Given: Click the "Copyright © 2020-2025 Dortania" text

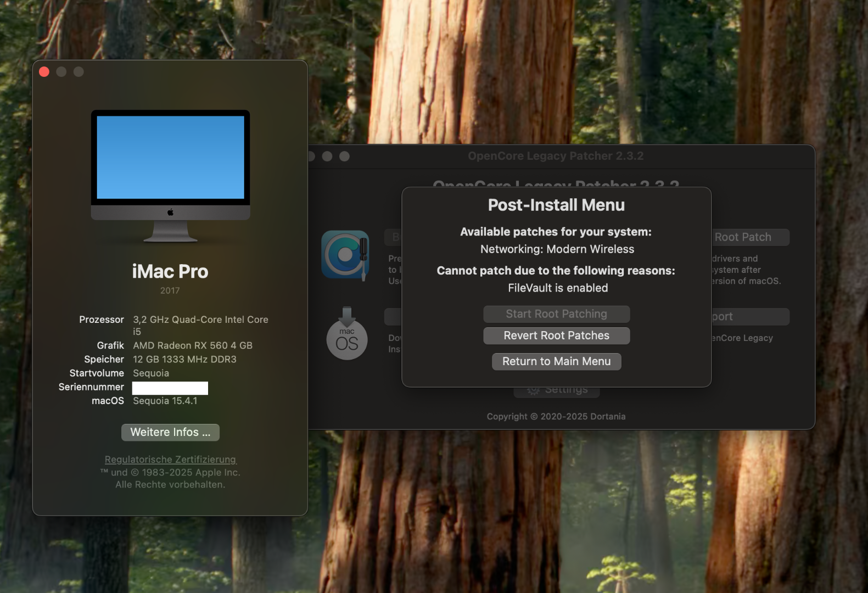Looking at the screenshot, I should click(x=556, y=416).
